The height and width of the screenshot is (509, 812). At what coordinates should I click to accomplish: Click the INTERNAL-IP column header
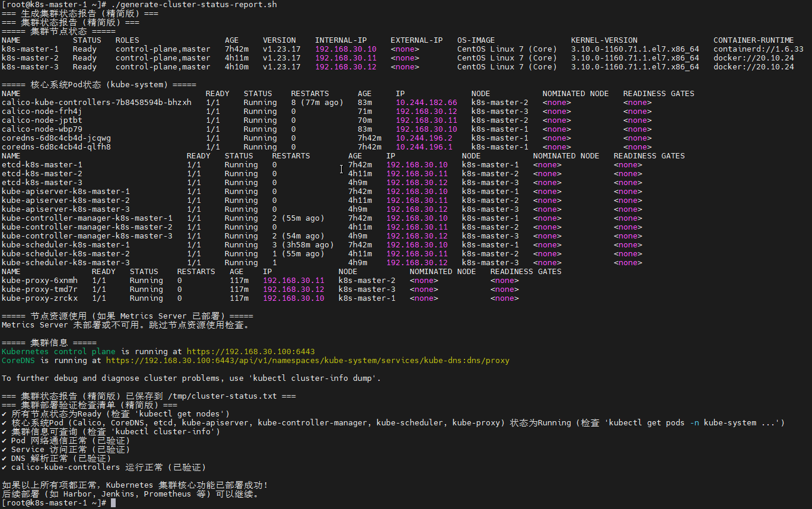tap(341, 40)
